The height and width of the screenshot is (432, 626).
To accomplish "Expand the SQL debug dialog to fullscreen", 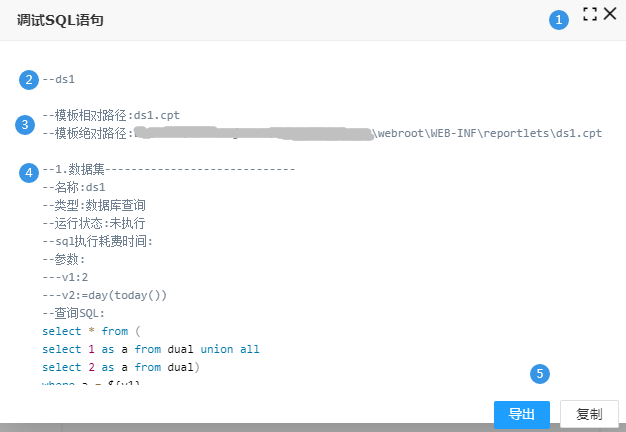I will tap(590, 15).
